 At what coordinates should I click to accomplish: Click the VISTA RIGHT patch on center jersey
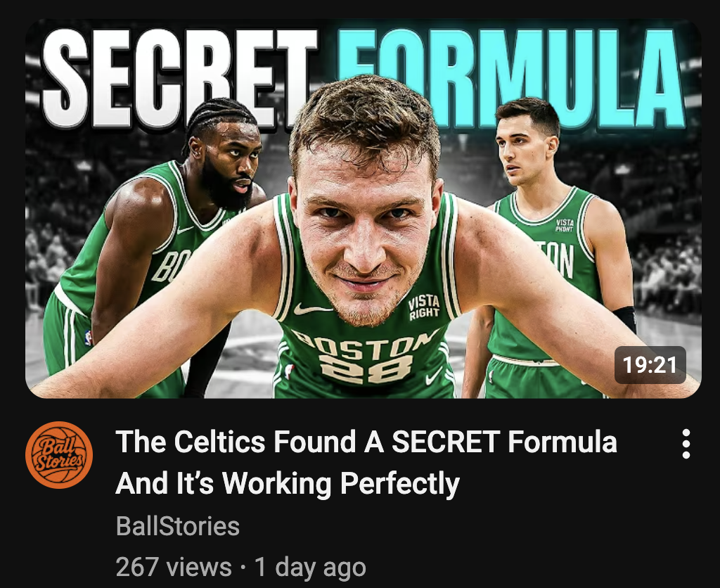[424, 308]
